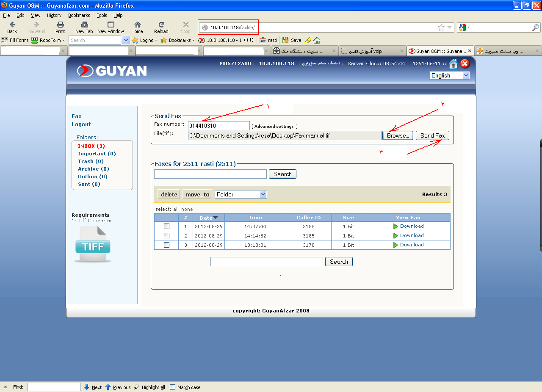Click the bookmark star in address bar
The image size is (542, 392).
coord(441,28)
